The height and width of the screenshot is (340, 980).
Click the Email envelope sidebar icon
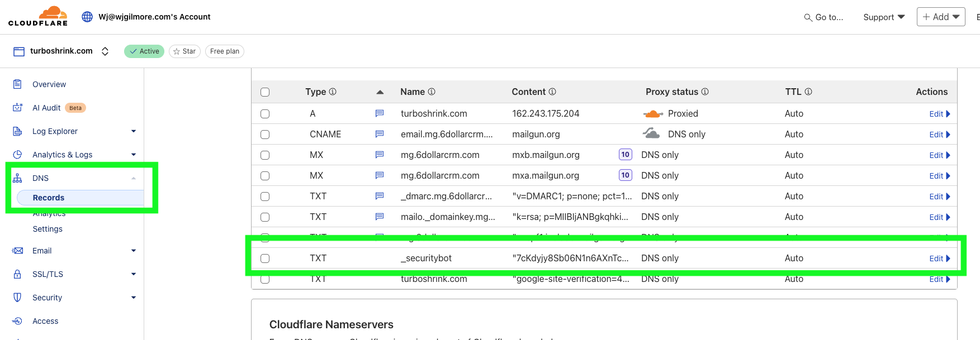pyautogui.click(x=18, y=251)
